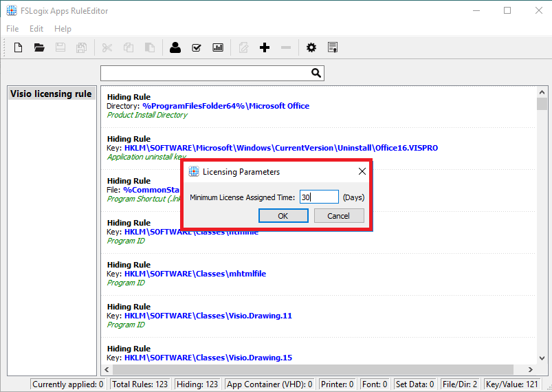Click the certificate licensing toolbar icon
Image resolution: width=552 pixels, height=392 pixels.
[x=333, y=47]
